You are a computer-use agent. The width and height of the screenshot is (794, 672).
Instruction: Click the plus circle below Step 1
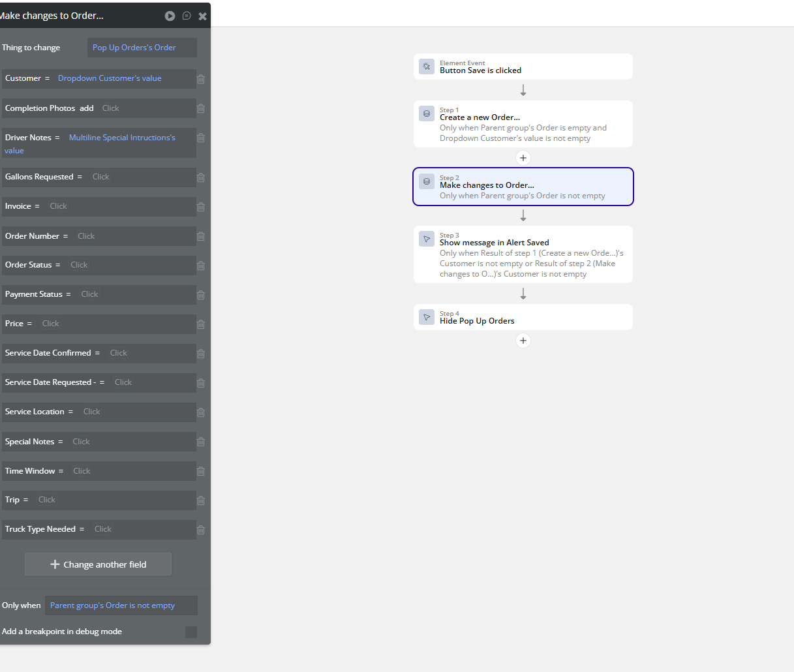click(523, 158)
